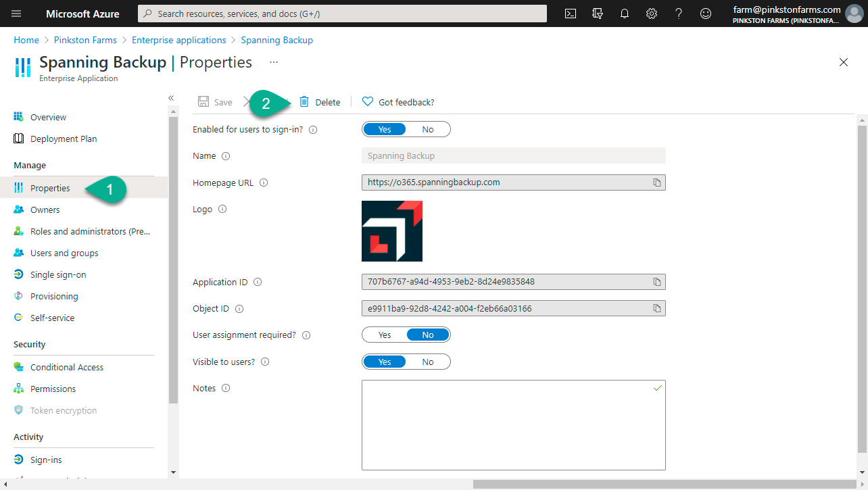Collapse the left navigation pane
Screen dimensions: 868x490
[171, 99]
